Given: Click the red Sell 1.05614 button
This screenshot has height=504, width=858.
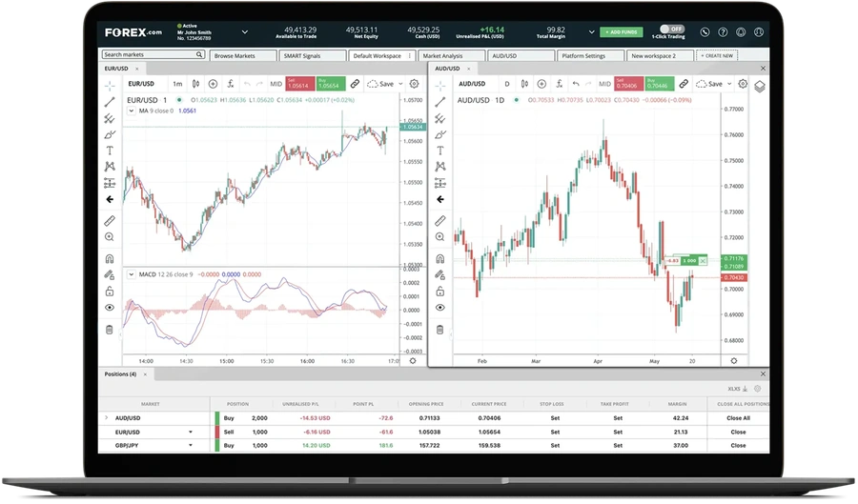Looking at the screenshot, I should click(300, 84).
